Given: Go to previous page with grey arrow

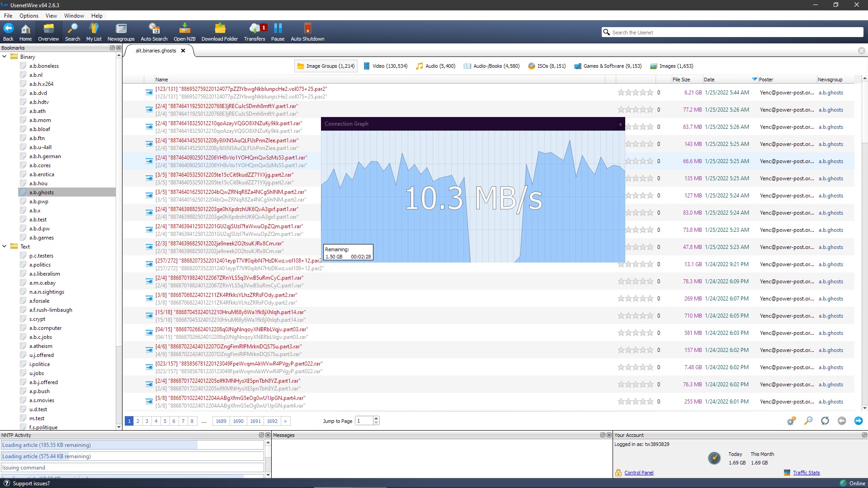Looking at the screenshot, I should click(842, 421).
